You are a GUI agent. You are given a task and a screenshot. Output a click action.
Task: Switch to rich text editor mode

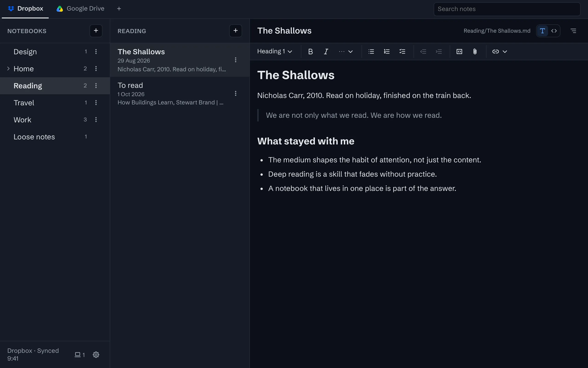click(542, 31)
